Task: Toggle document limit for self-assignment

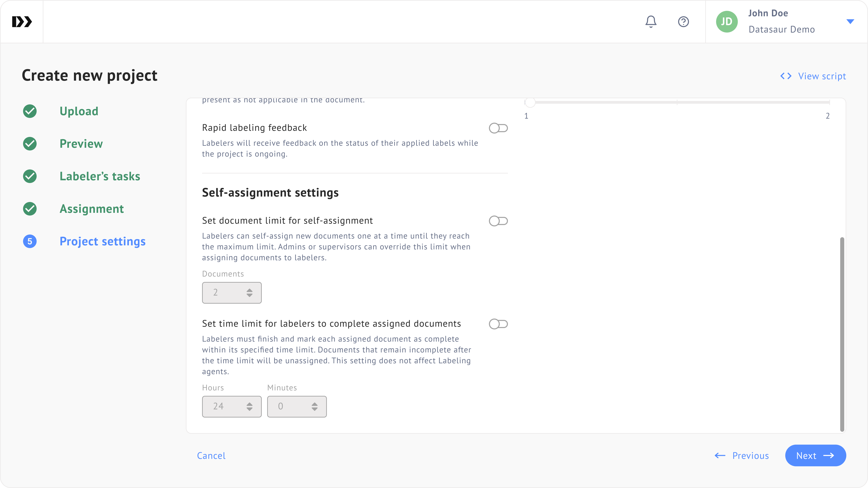Action: click(498, 221)
